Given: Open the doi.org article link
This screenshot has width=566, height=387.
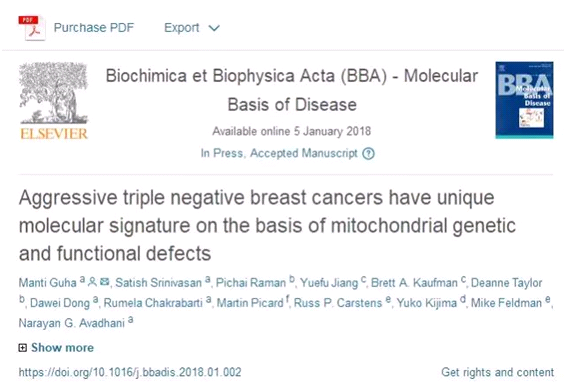Looking at the screenshot, I should (130, 372).
